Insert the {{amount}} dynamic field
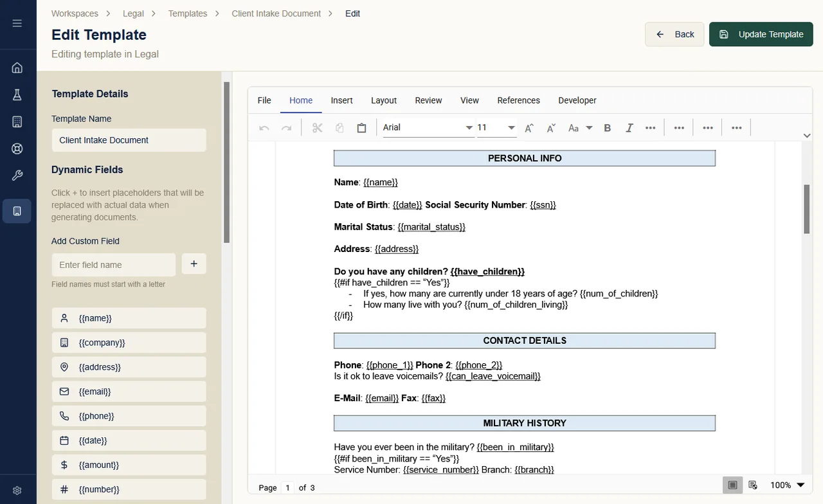 129,465
